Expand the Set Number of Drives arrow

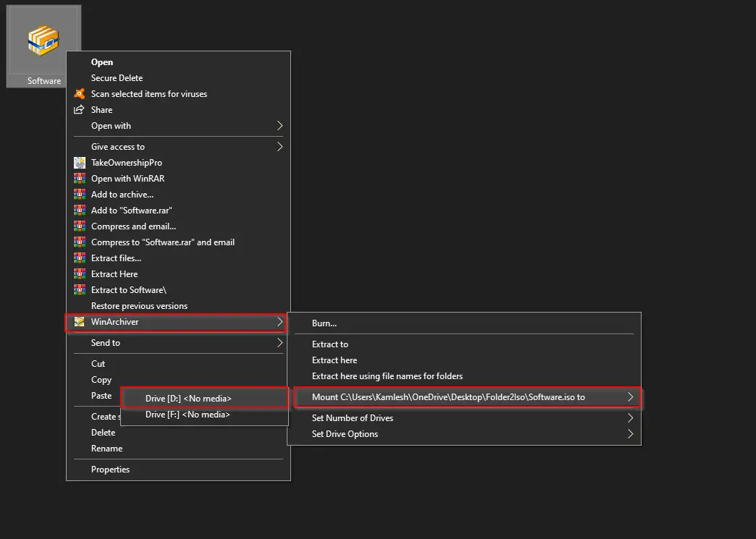(x=630, y=417)
